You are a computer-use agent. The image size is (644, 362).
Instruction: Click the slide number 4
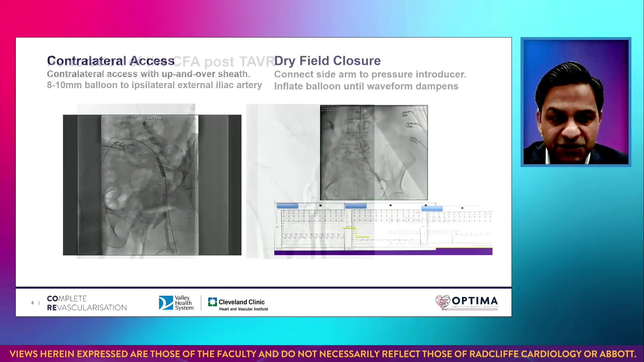click(33, 303)
